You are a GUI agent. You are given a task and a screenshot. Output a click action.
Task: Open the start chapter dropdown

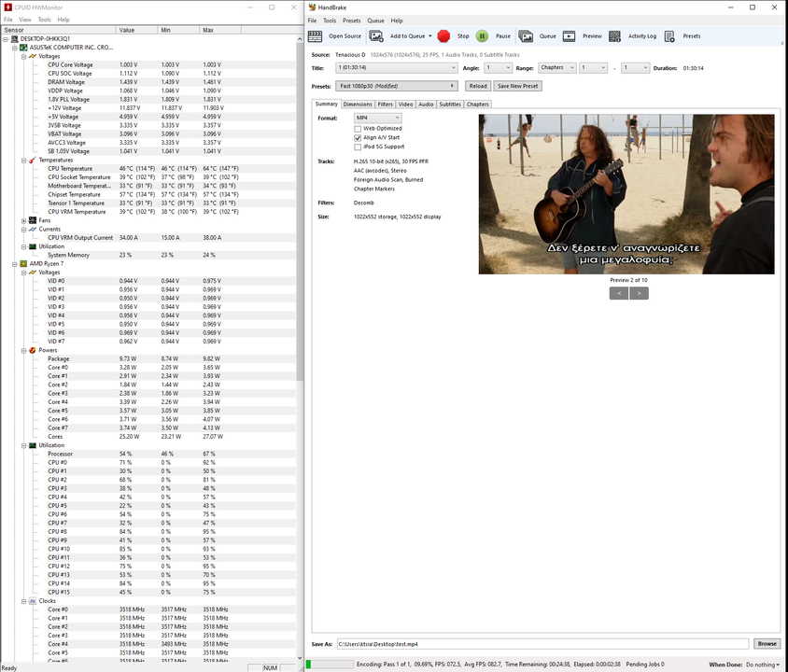click(x=593, y=68)
